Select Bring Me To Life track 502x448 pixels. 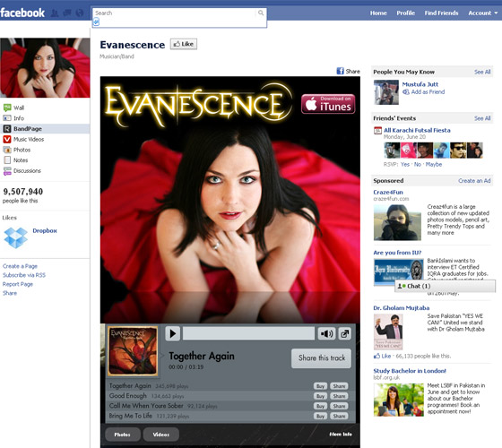pos(130,416)
